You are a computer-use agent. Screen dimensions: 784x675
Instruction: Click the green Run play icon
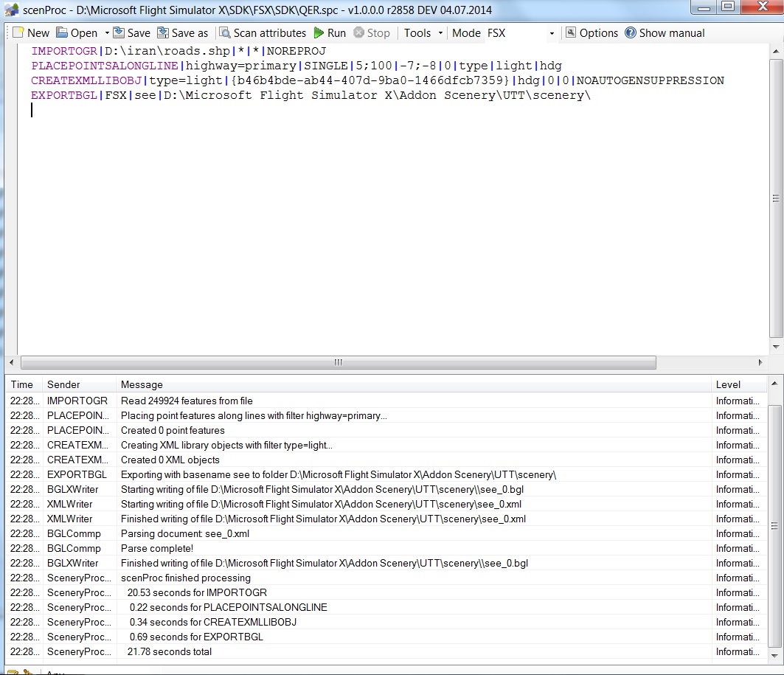(319, 32)
